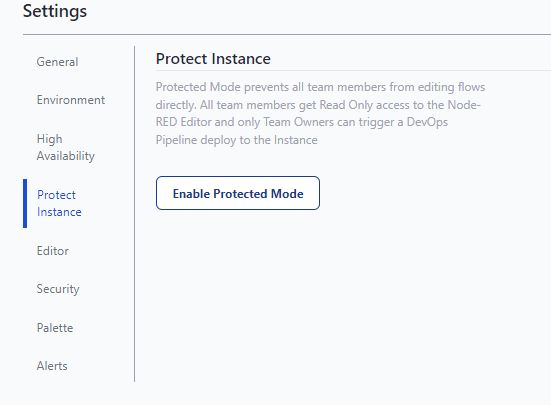Switch to the Environment settings tab
Image resolution: width=551 pixels, height=405 pixels.
click(x=71, y=100)
